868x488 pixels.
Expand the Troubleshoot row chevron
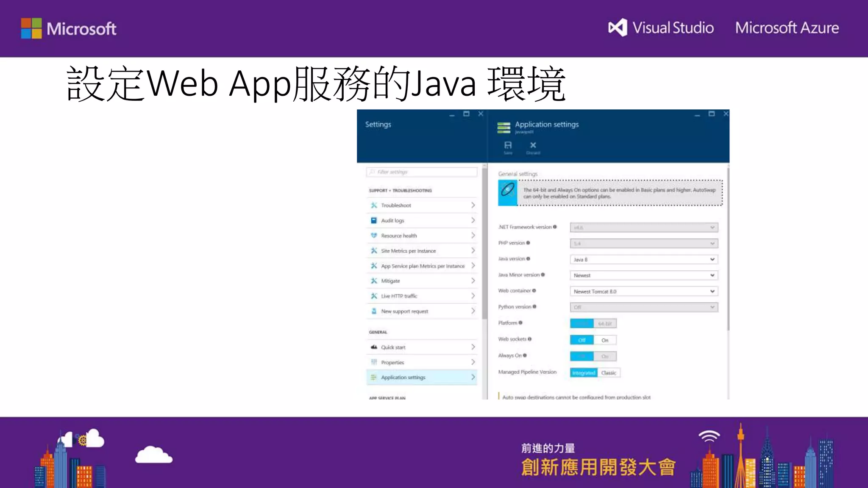pos(473,205)
